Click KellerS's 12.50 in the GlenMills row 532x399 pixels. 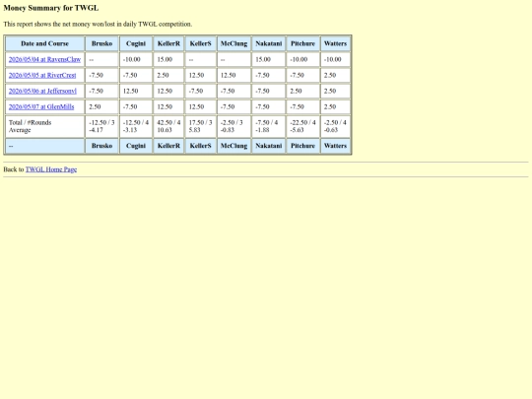click(201, 106)
